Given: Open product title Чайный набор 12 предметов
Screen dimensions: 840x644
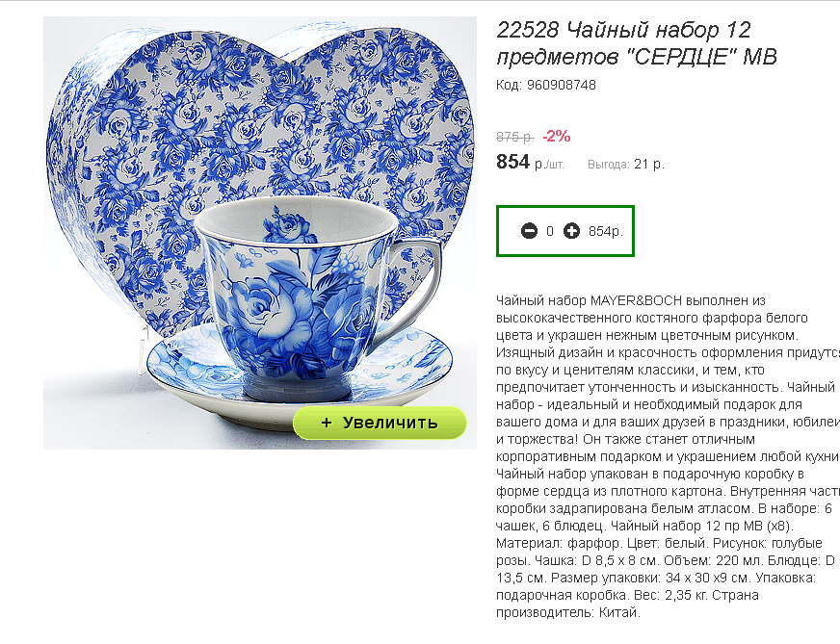Looking at the screenshot, I should 637,42.
